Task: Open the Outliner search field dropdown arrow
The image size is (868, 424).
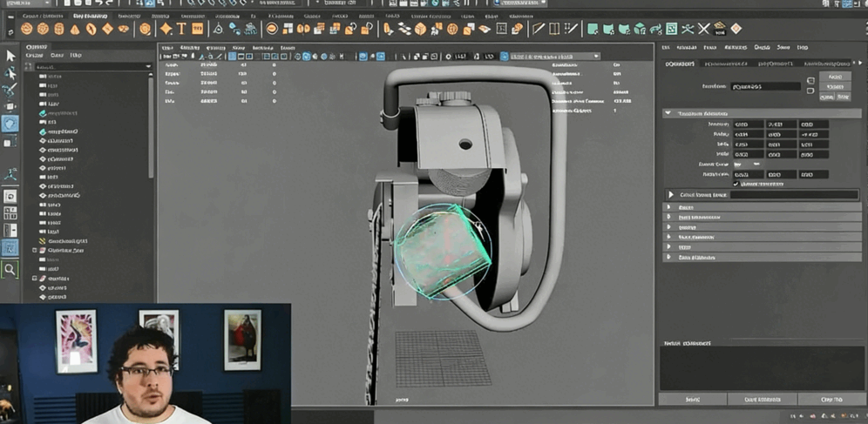Action: 148,66
